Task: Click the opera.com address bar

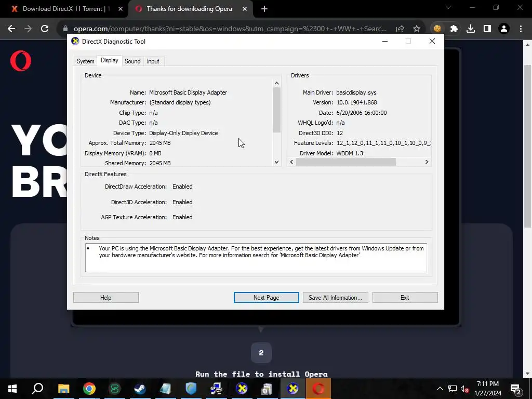Action: point(230,29)
